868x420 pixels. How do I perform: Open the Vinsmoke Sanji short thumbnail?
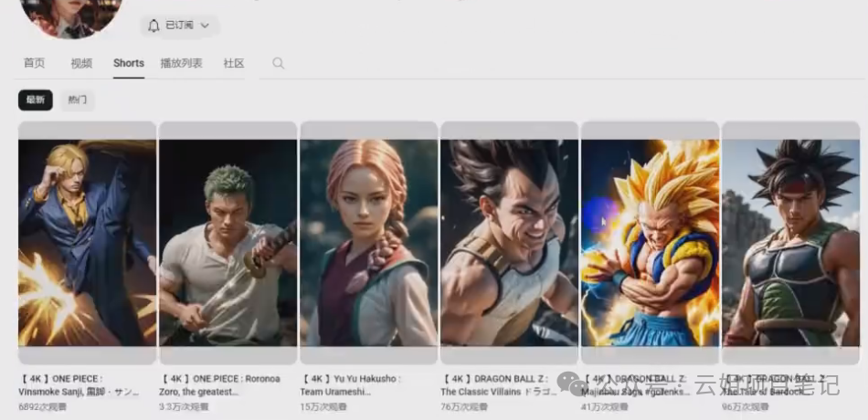(x=88, y=242)
